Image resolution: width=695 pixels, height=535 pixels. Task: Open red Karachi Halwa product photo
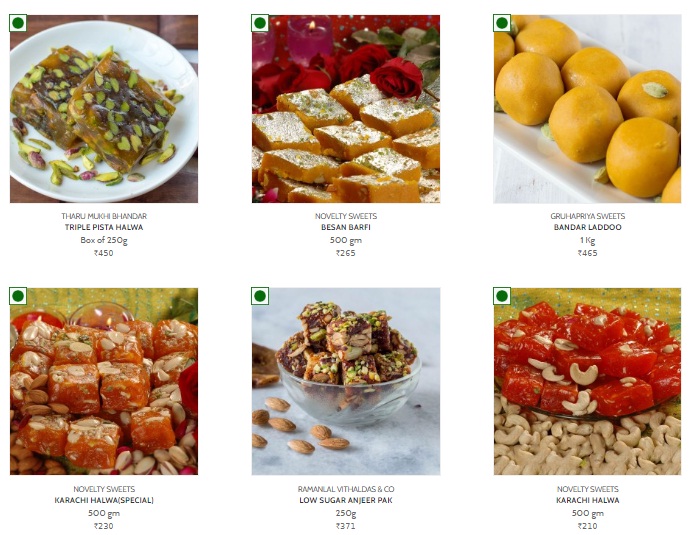coord(587,382)
